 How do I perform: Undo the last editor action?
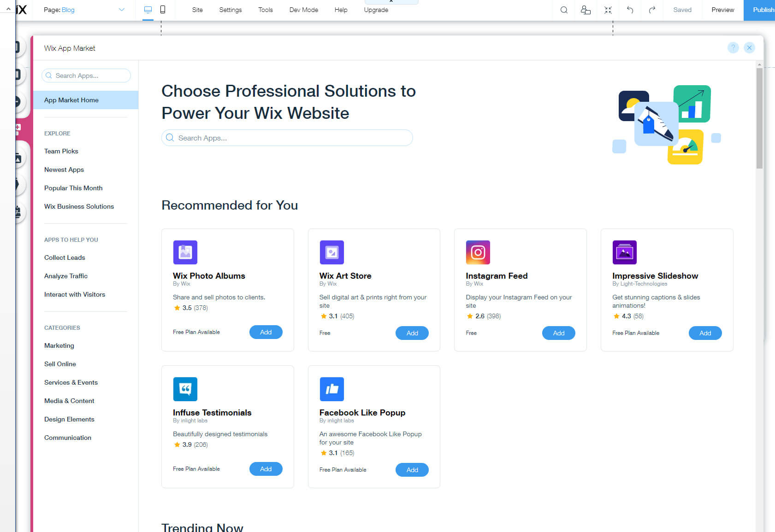click(x=630, y=10)
